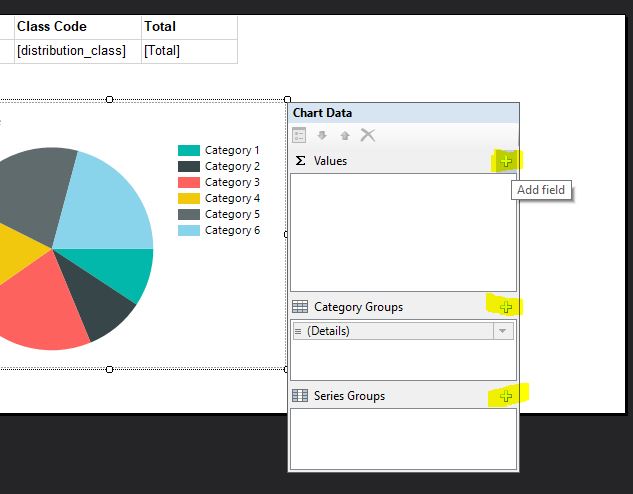This screenshot has width=633, height=494.
Task: Click the Category 1 teal legend swatch
Action: tap(189, 150)
